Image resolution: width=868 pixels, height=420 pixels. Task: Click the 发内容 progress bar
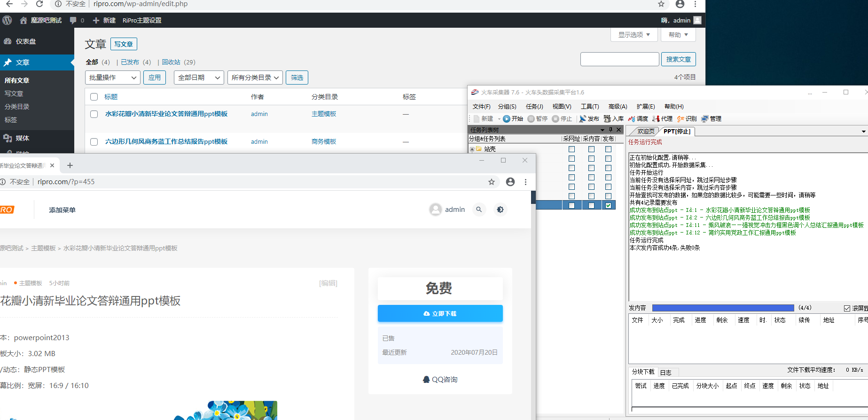coord(723,308)
